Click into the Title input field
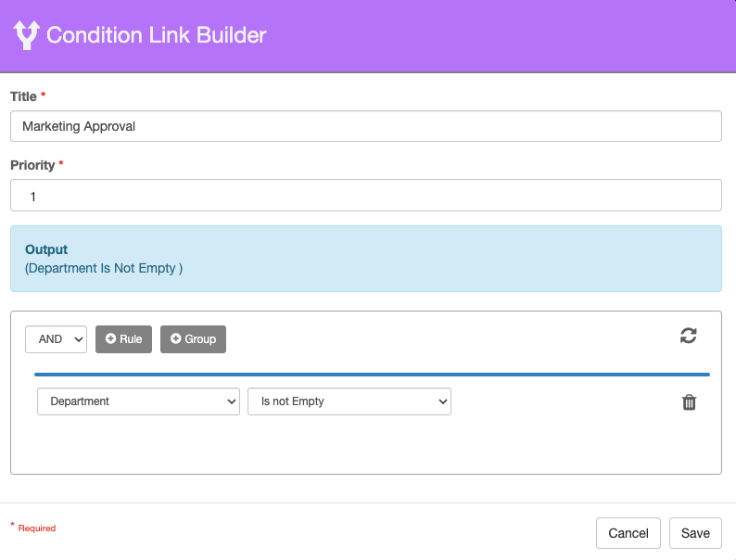This screenshot has width=736, height=560. [365, 126]
